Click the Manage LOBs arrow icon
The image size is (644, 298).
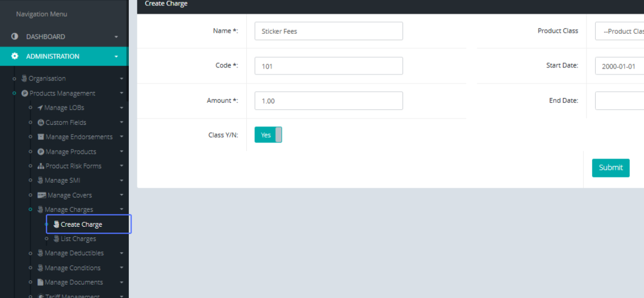click(x=40, y=108)
